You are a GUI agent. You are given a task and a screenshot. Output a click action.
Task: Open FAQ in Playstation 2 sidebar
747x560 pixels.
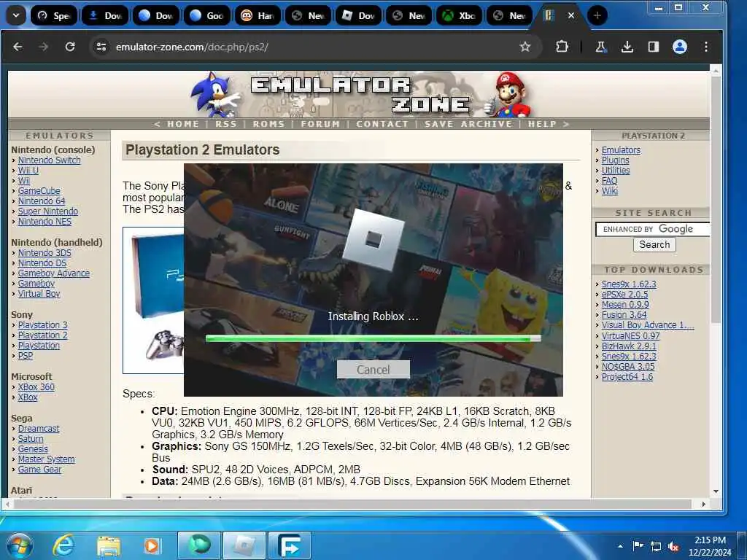[x=609, y=181]
